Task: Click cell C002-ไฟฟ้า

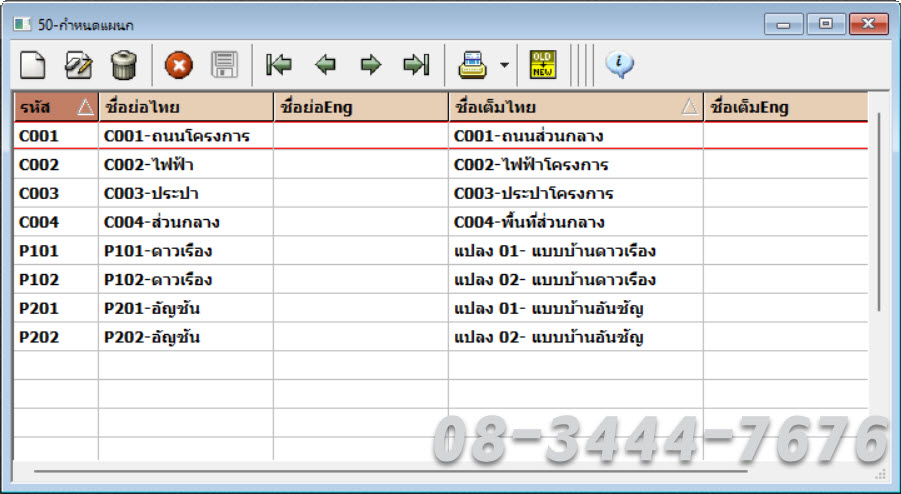Action: (x=186, y=165)
